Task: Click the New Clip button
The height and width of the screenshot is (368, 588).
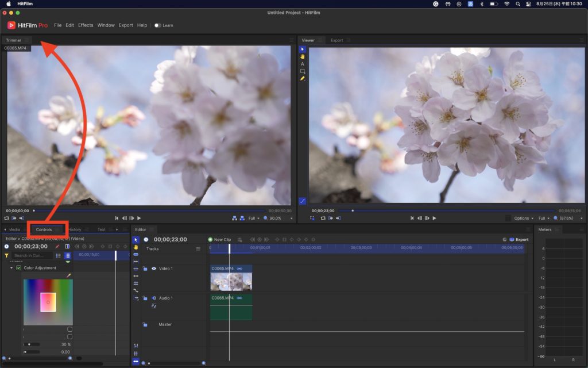Action: point(219,239)
